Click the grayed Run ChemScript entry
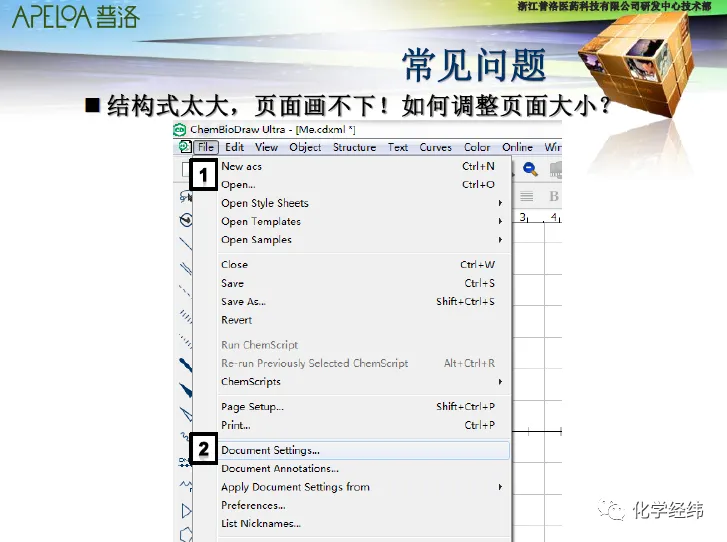727x542 pixels. point(364,345)
